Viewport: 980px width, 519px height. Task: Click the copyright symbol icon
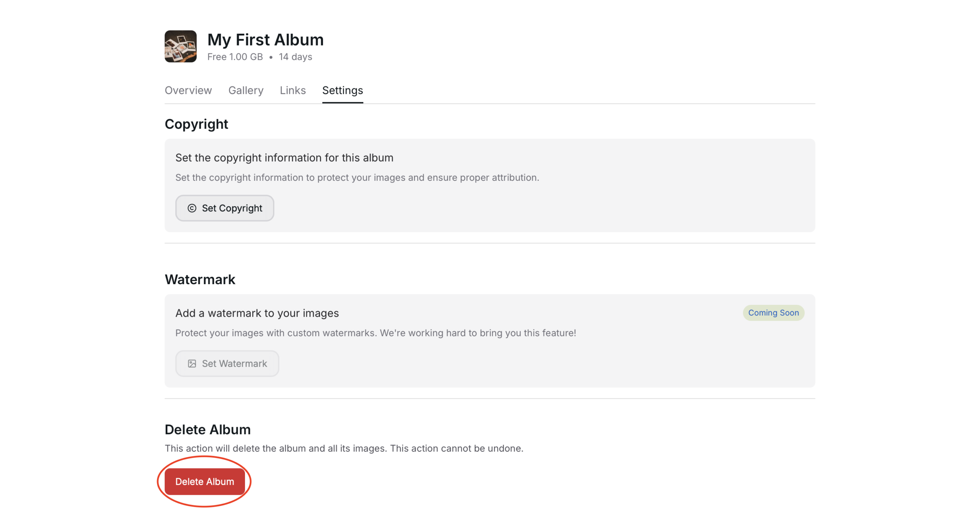(x=192, y=208)
